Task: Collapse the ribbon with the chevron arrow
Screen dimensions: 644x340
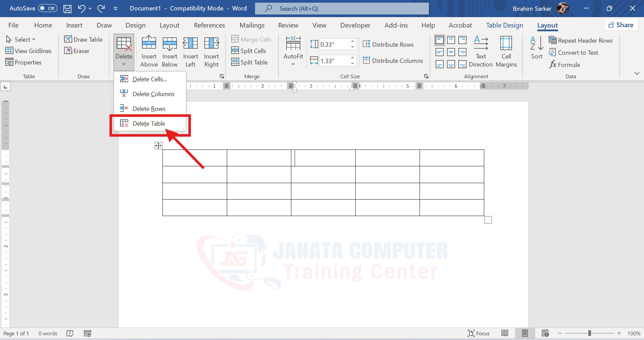Action: (637, 73)
